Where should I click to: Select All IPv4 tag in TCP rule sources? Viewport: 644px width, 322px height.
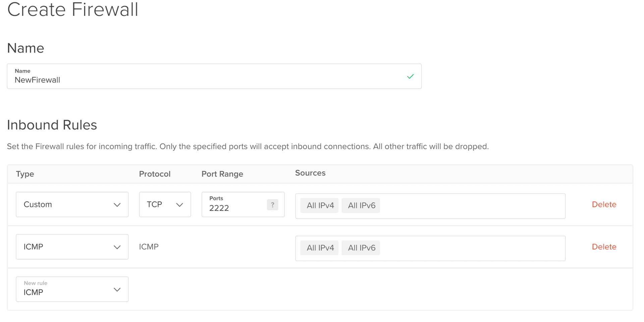pos(320,205)
